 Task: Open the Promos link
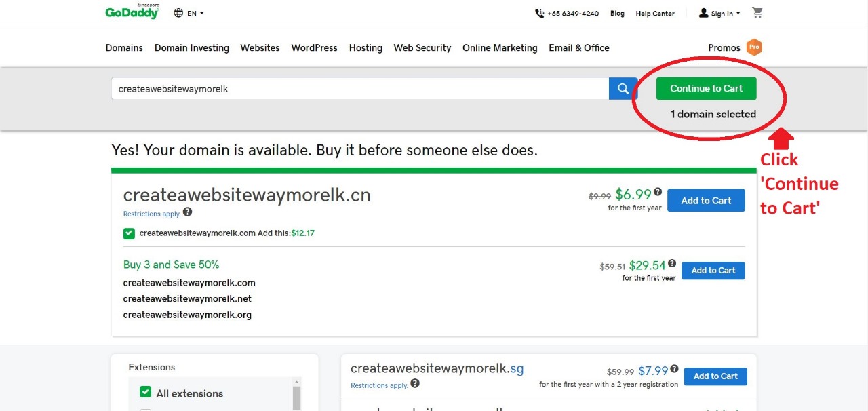coord(724,48)
